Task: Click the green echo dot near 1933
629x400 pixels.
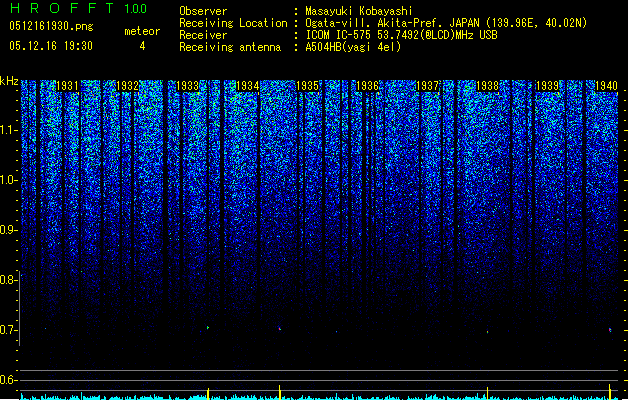Action: (208, 328)
